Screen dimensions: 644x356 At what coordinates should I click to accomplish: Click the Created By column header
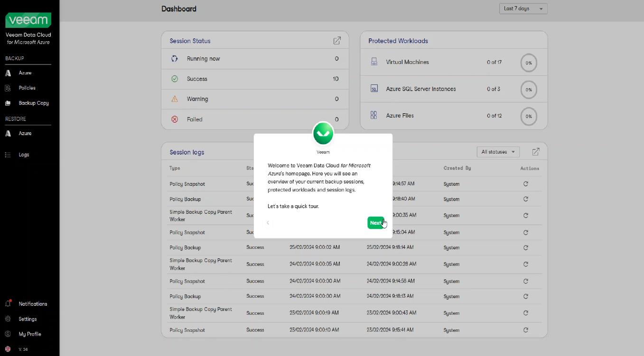(x=457, y=168)
